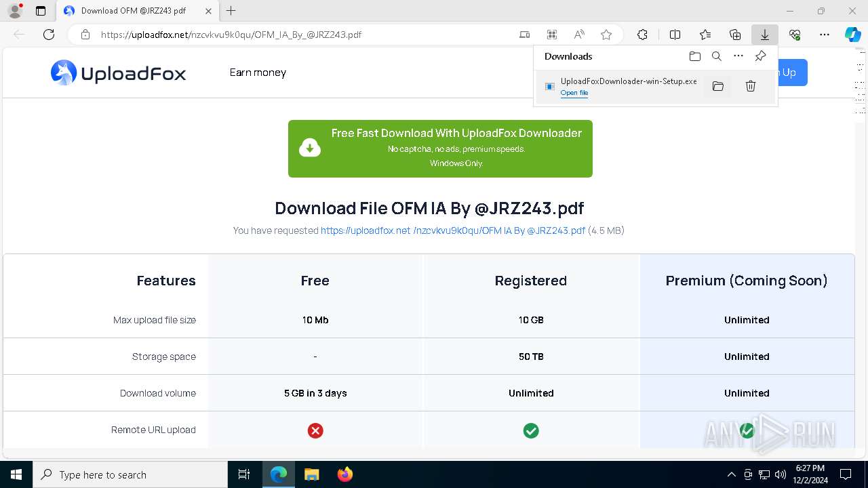Click the taskbar search box
868x488 pixels.
point(130,474)
